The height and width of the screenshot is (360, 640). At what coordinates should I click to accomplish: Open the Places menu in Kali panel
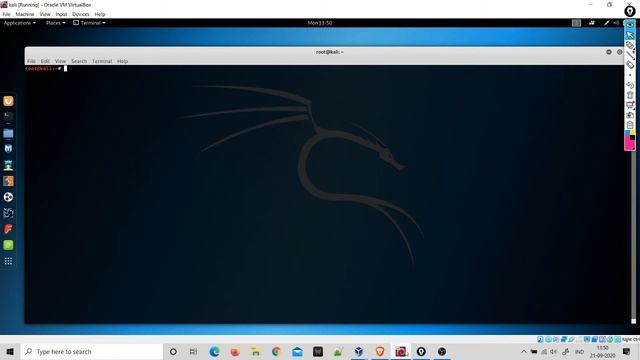[56, 23]
